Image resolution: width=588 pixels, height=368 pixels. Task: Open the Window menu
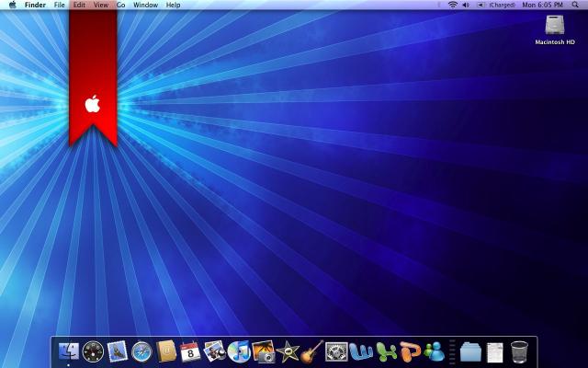pyautogui.click(x=145, y=5)
